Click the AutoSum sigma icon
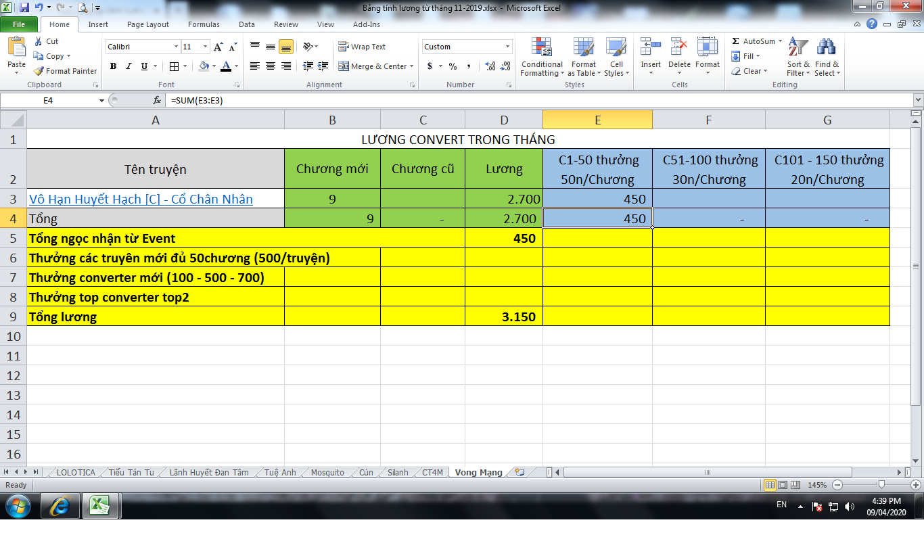This screenshot has width=924, height=560. pos(736,41)
